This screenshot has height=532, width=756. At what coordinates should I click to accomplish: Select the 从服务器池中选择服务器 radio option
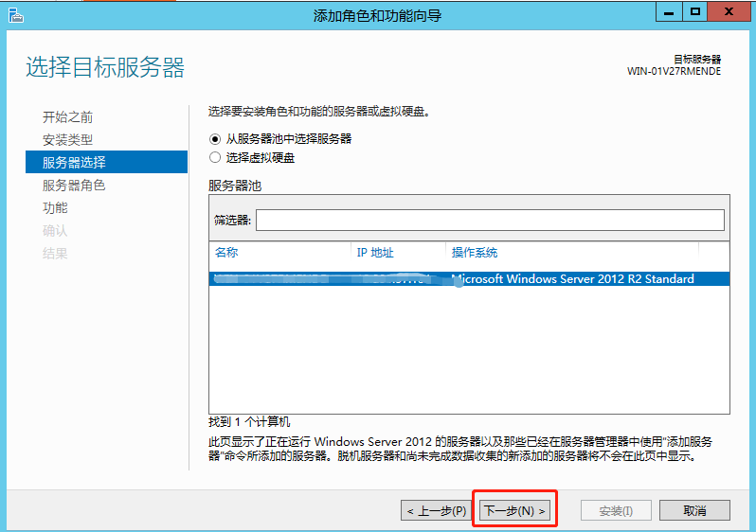click(215, 139)
